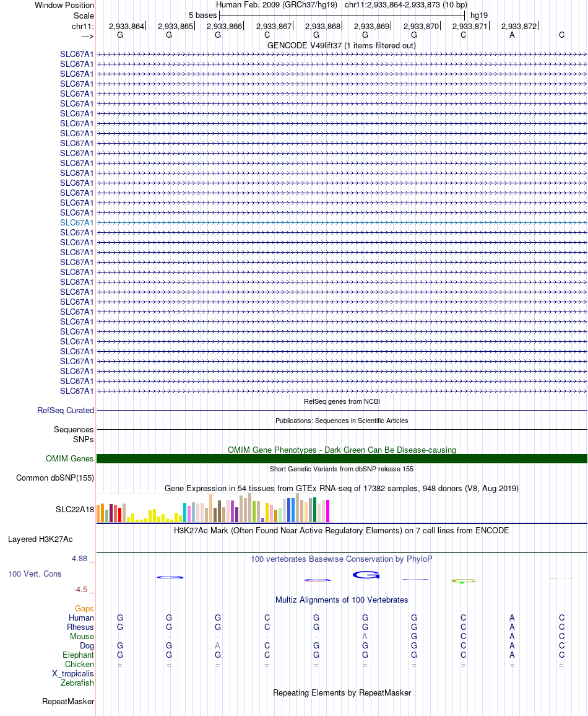
Task: Click the 'Scale' label
Action: point(84,15)
